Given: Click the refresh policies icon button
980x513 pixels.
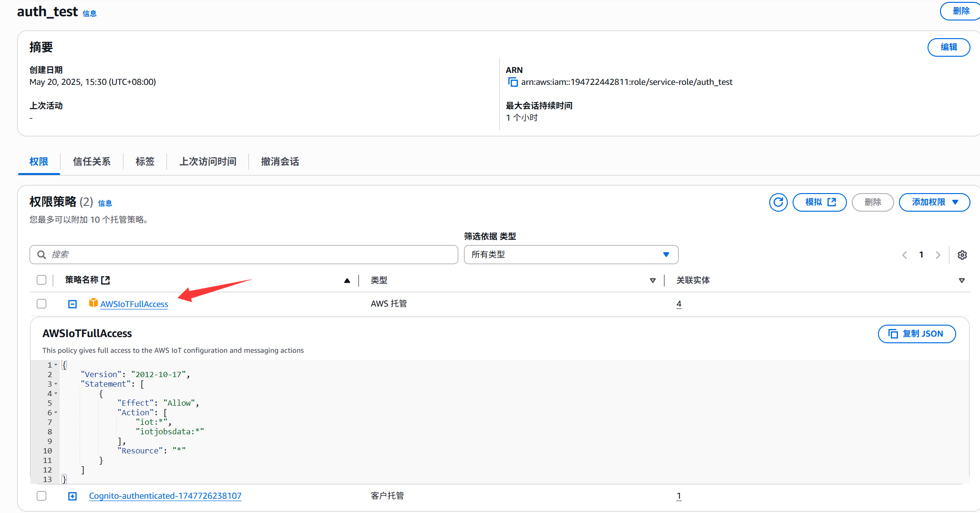Looking at the screenshot, I should [x=778, y=202].
